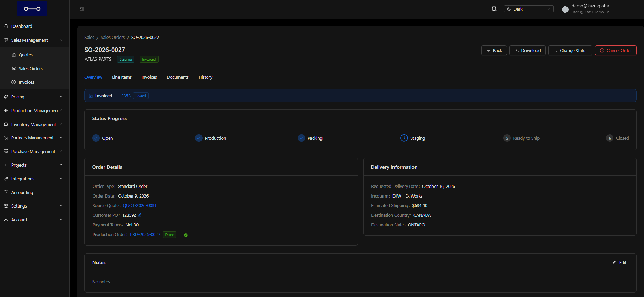Click the Closed step number 6 circle

click(610, 138)
